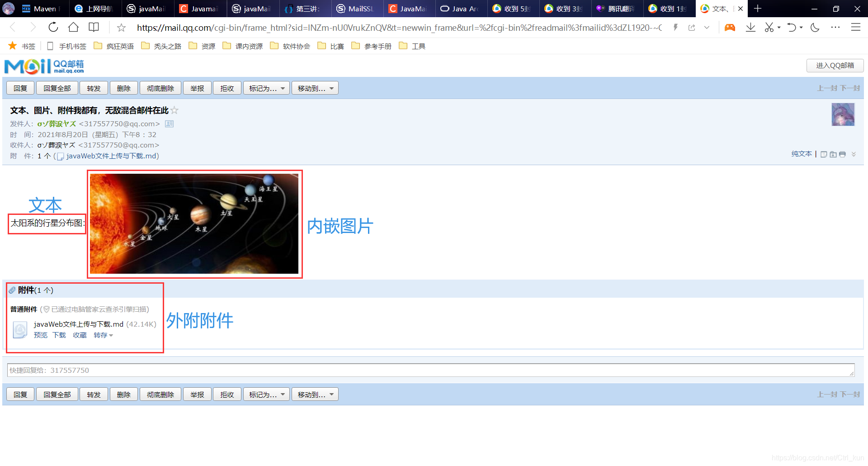This screenshot has height=466, width=868.
Task: Click the share icon in the address bar
Action: (692, 28)
